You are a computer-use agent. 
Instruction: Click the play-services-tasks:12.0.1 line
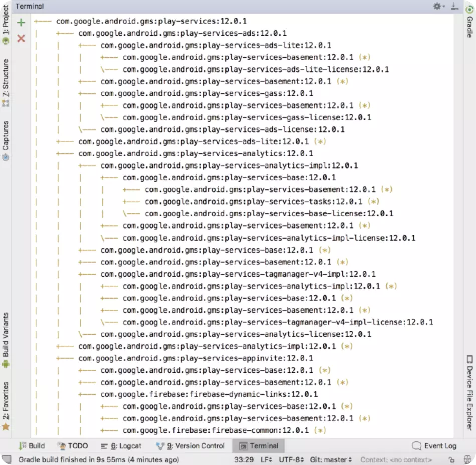click(x=262, y=202)
